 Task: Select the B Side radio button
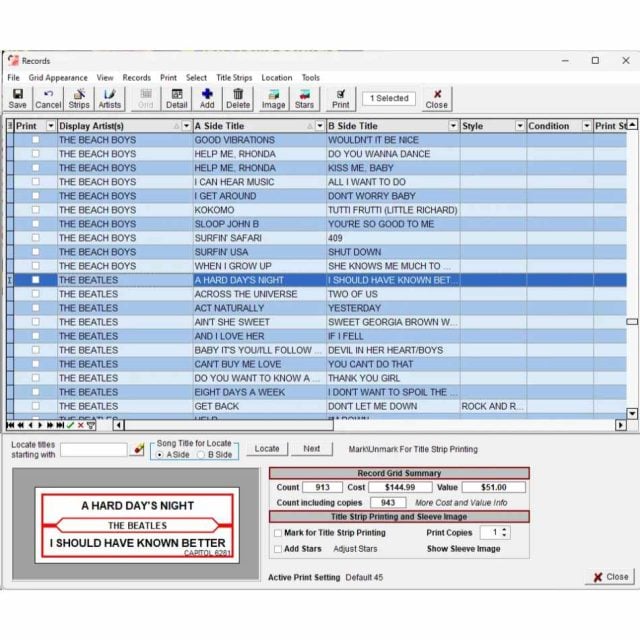[200, 455]
